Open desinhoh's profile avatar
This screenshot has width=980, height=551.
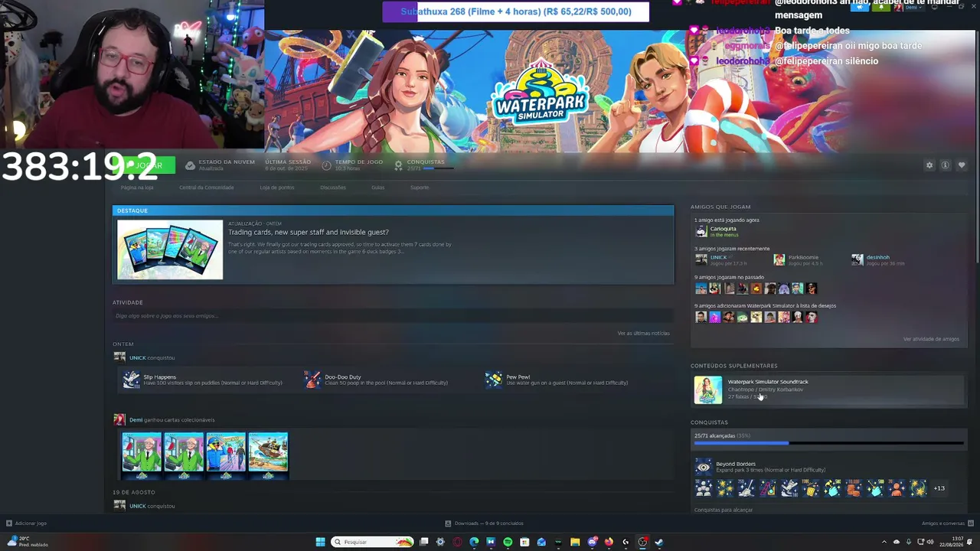pyautogui.click(x=857, y=260)
